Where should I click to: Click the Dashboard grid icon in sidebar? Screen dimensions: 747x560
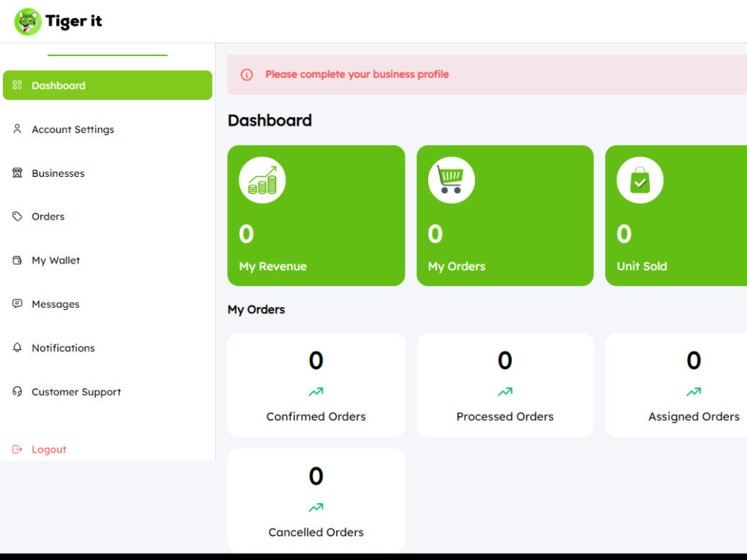(17, 85)
